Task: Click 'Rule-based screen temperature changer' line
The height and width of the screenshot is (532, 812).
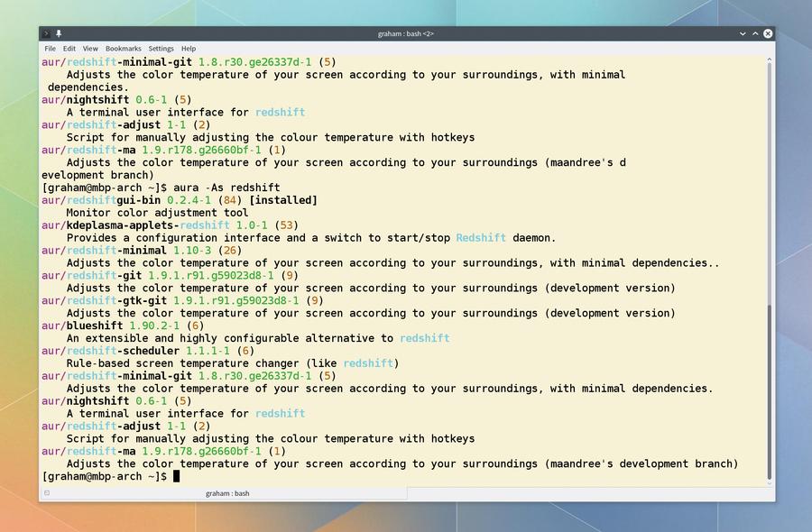Action: point(233,363)
